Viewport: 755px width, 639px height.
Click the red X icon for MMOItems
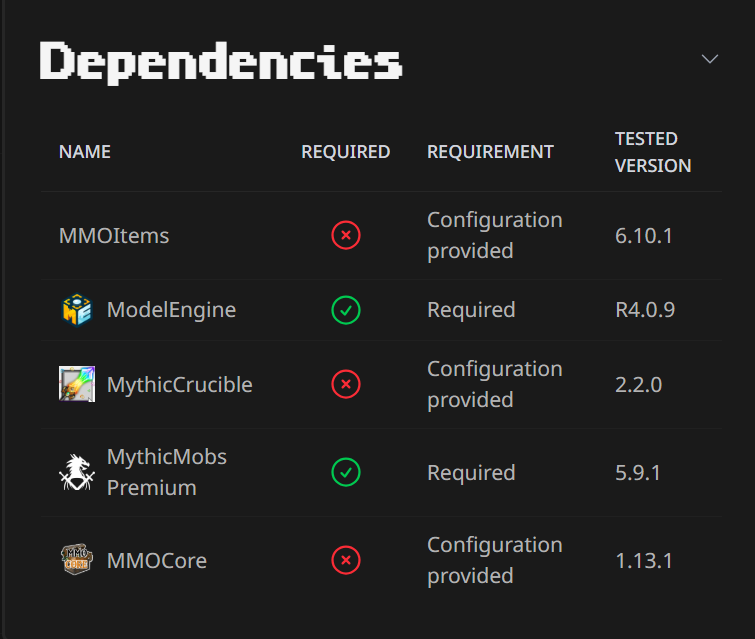[x=346, y=236]
